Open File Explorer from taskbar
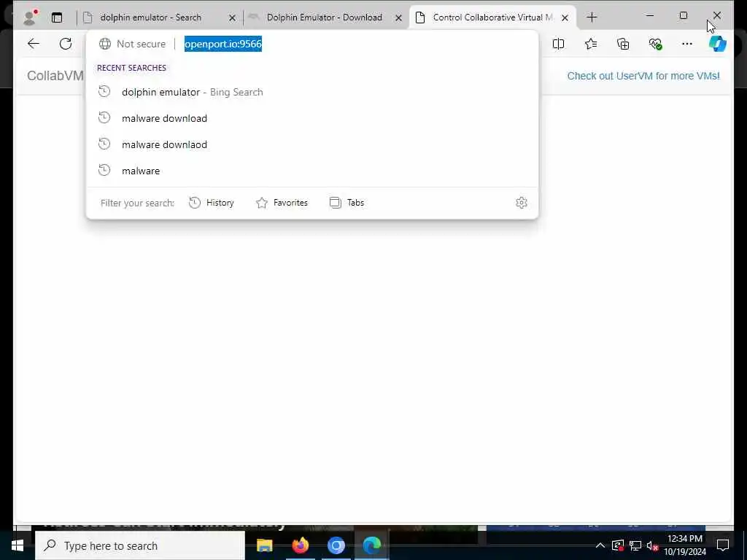This screenshot has height=560, width=747. click(264, 545)
